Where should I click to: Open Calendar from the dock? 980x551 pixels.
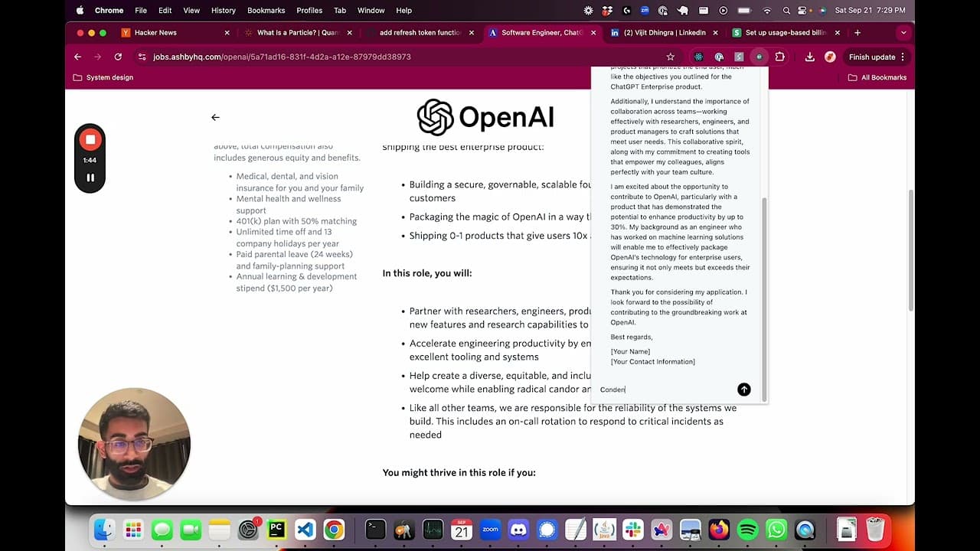click(462, 530)
